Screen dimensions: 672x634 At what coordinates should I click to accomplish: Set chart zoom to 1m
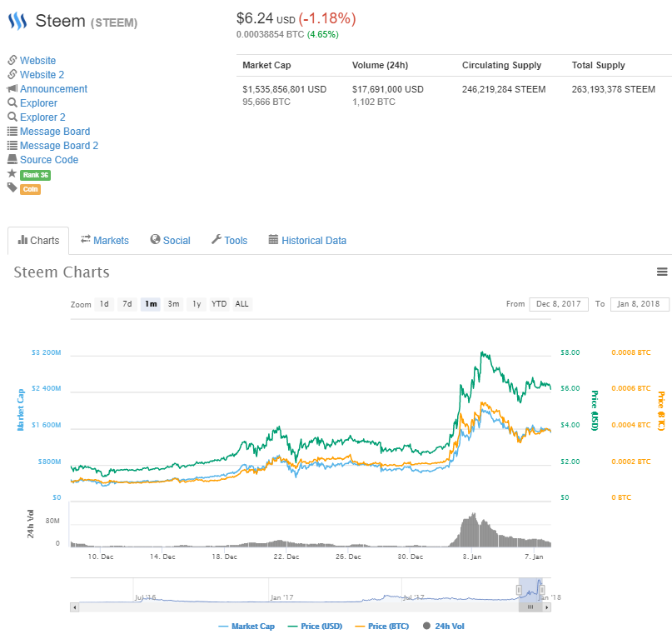[x=151, y=304]
